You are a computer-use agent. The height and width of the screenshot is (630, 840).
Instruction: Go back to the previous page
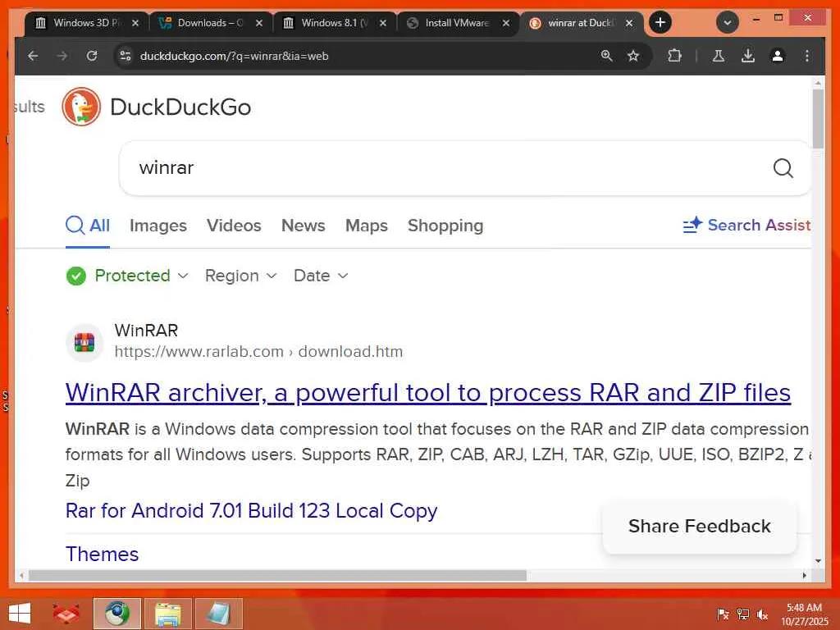coord(33,56)
